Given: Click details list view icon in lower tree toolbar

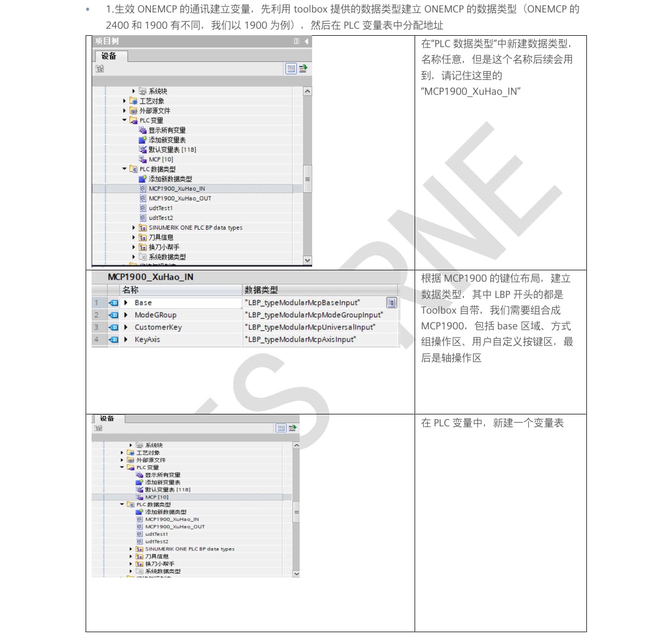Looking at the screenshot, I should 281,428.
